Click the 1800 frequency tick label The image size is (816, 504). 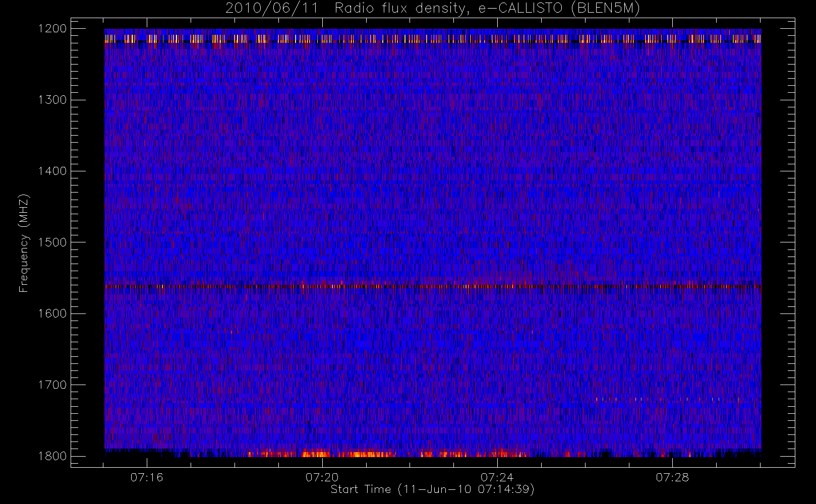52,456
